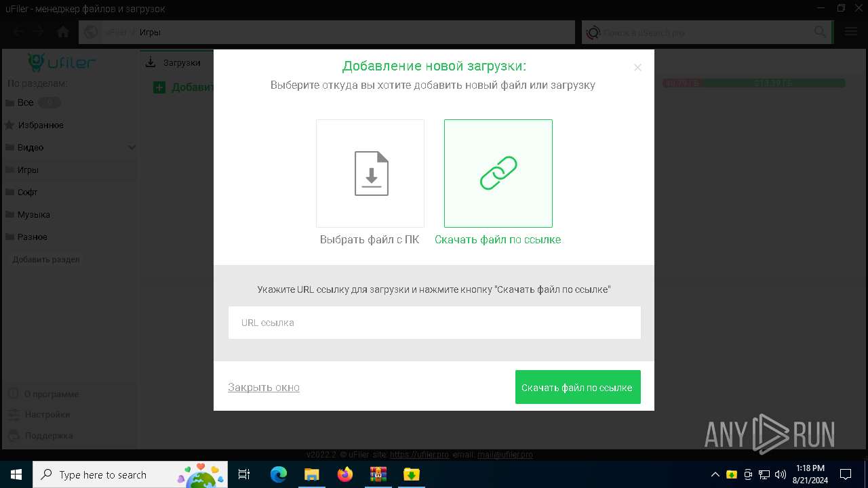Select the 'Видео' section

[31, 147]
